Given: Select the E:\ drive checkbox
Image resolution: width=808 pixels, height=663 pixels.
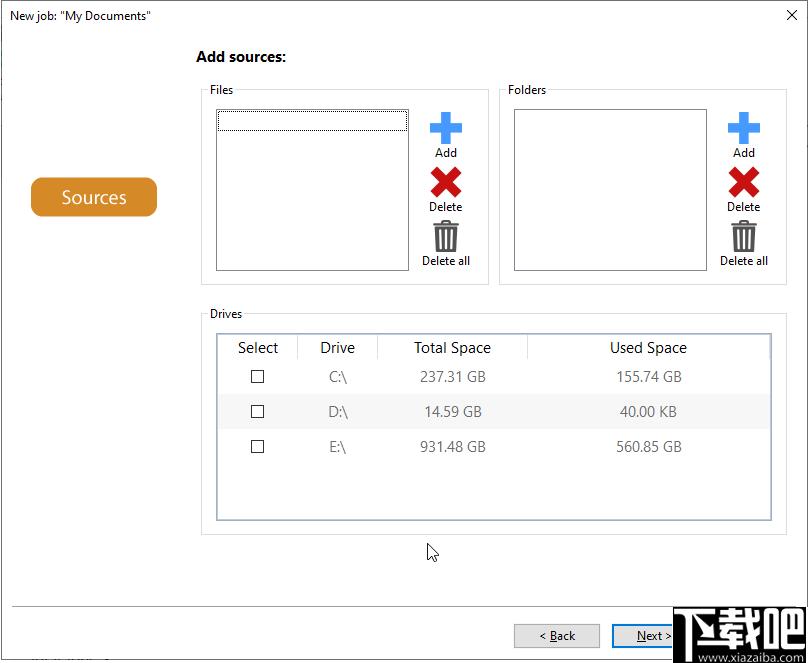Looking at the screenshot, I should [x=258, y=447].
